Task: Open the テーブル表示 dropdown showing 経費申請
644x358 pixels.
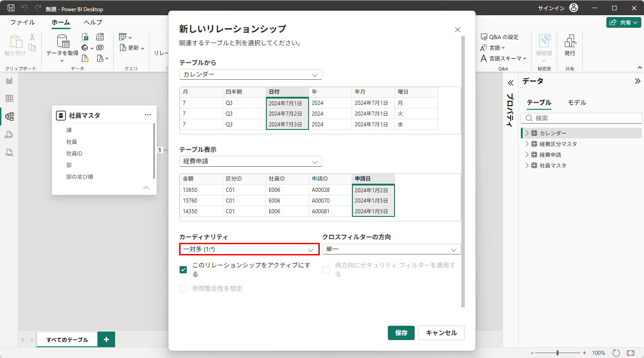Action: point(251,161)
